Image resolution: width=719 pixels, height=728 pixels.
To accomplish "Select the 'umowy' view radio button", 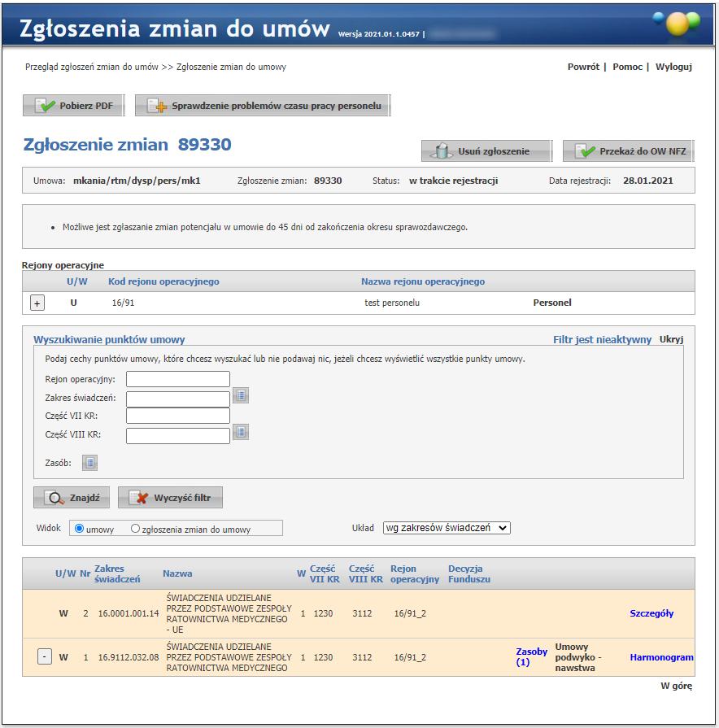I will click(80, 529).
